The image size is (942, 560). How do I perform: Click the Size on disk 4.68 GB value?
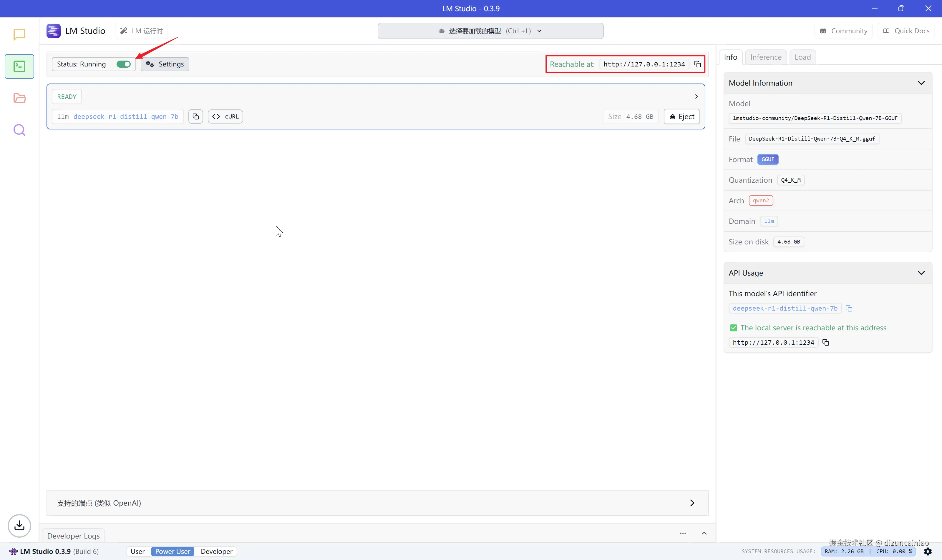(x=788, y=242)
